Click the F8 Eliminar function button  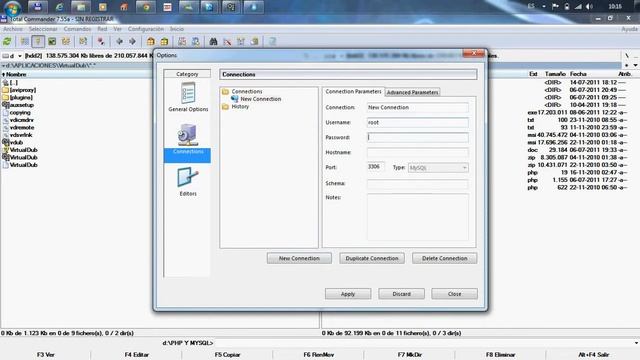pos(501,355)
